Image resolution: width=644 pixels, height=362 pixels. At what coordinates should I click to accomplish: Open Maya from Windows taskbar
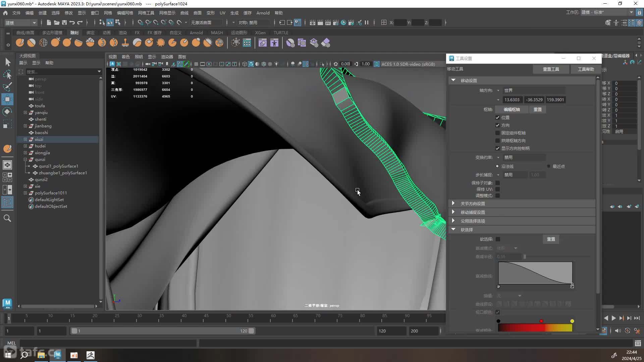[57, 355]
